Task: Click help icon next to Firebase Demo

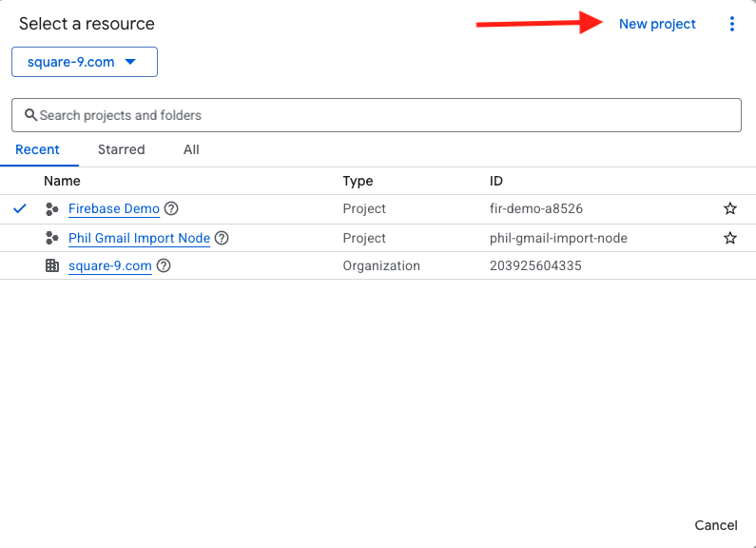Action: click(x=171, y=208)
